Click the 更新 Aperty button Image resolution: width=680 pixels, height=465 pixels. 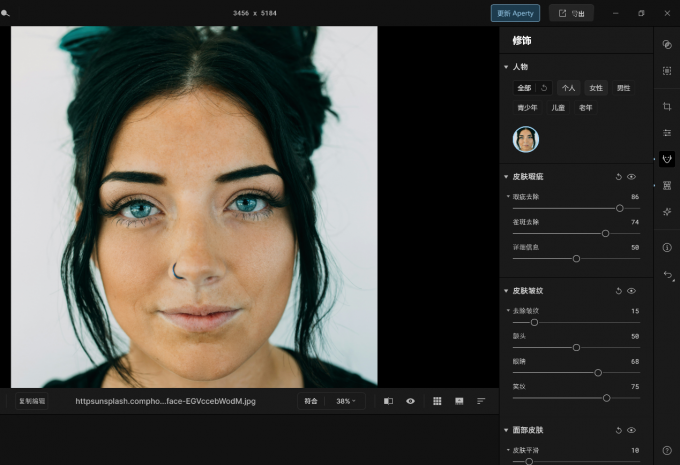click(515, 13)
